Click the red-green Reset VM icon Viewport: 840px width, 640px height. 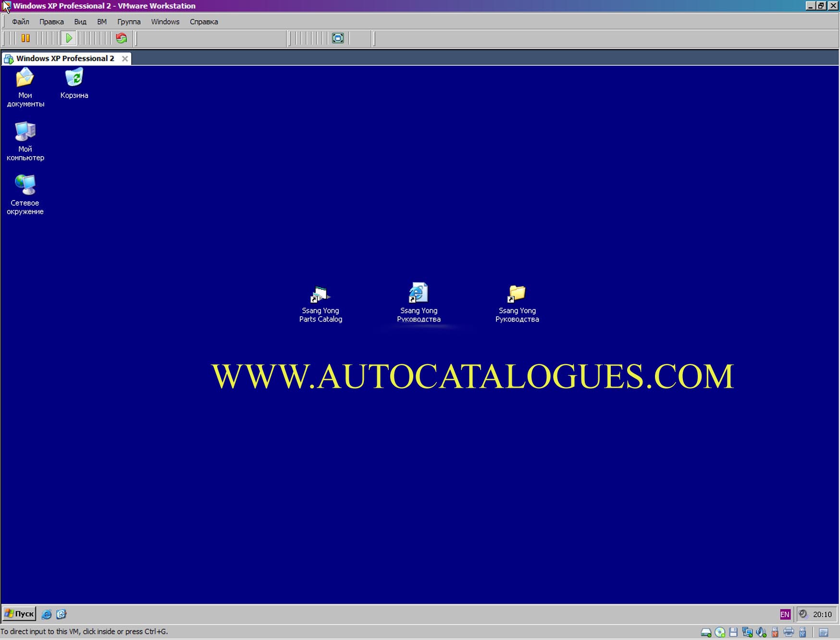121,38
